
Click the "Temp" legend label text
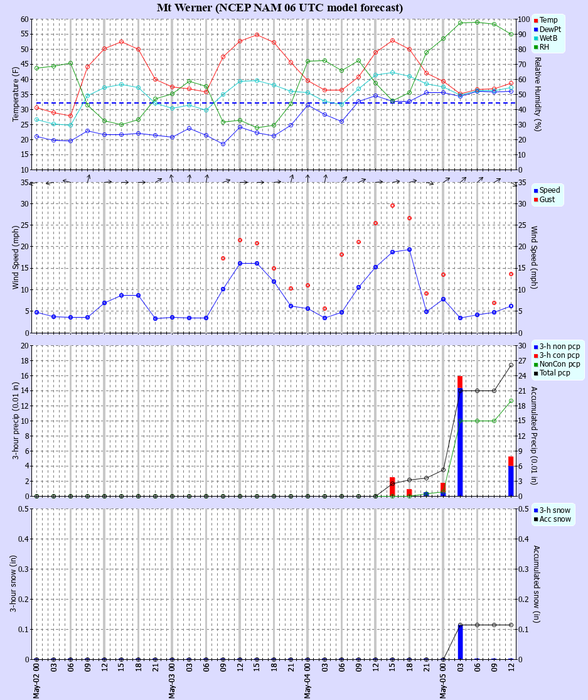click(x=548, y=20)
